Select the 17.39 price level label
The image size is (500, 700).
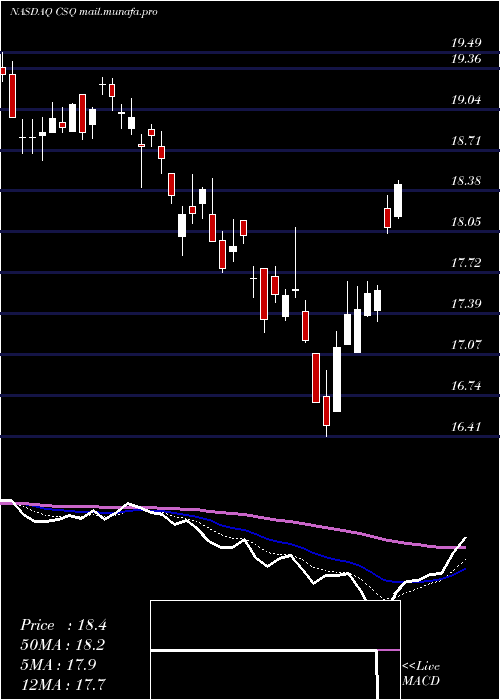[466, 304]
